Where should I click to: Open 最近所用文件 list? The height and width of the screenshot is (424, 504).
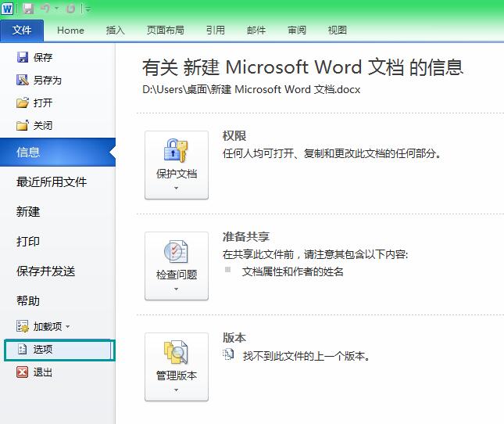52,182
